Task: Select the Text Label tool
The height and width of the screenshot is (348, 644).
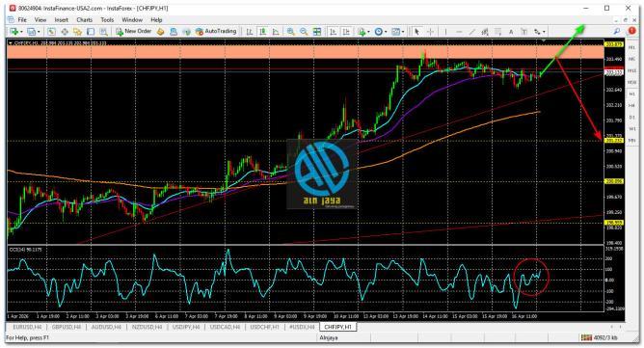Action: pyautogui.click(x=524, y=32)
